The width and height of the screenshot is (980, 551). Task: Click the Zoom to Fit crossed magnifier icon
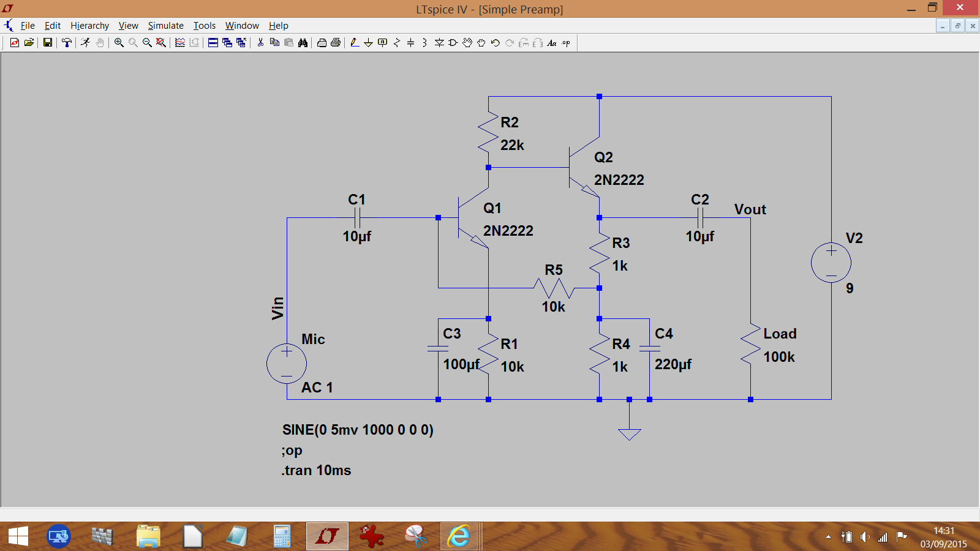(160, 43)
